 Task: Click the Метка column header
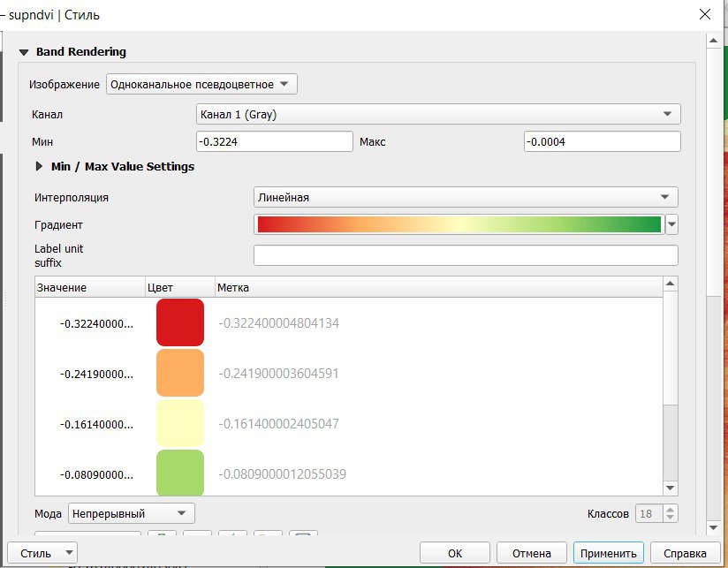pyautogui.click(x=439, y=288)
